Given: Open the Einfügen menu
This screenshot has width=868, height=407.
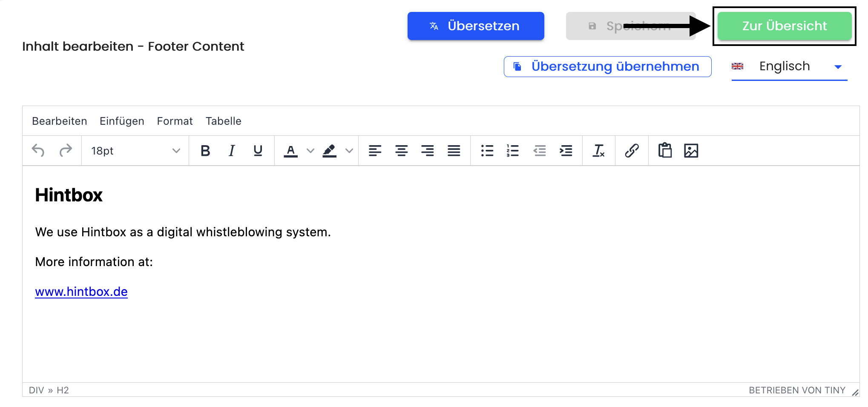Looking at the screenshot, I should (x=122, y=121).
